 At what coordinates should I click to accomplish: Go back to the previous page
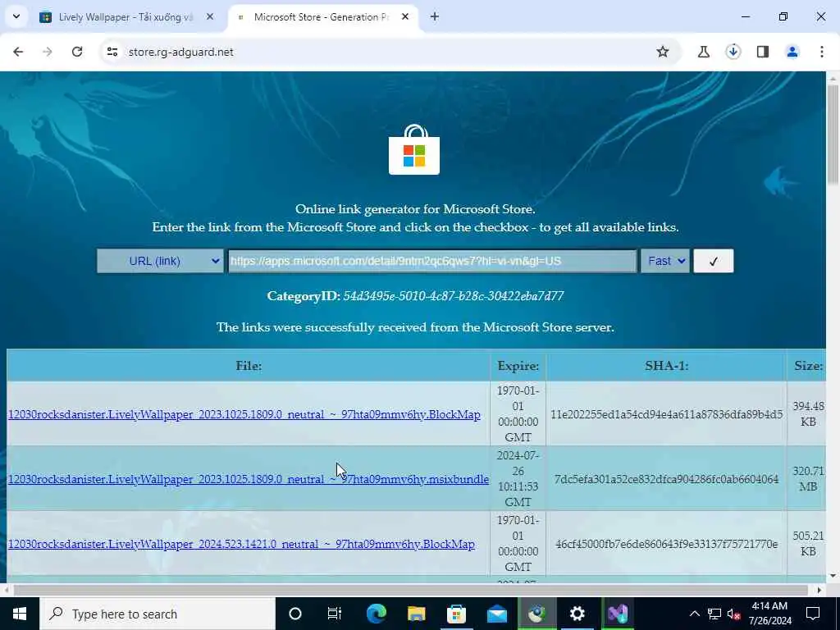click(x=18, y=52)
